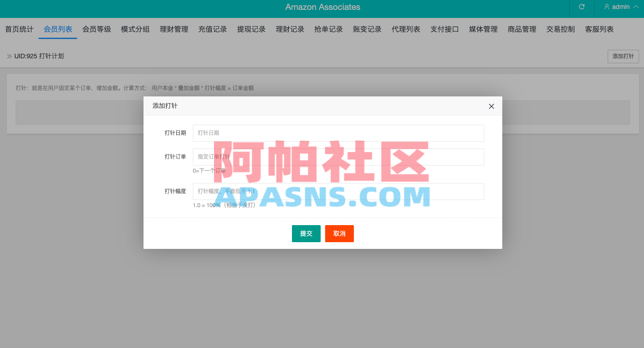Select the 账变记录 tab
The height and width of the screenshot is (348, 644).
[x=367, y=29]
